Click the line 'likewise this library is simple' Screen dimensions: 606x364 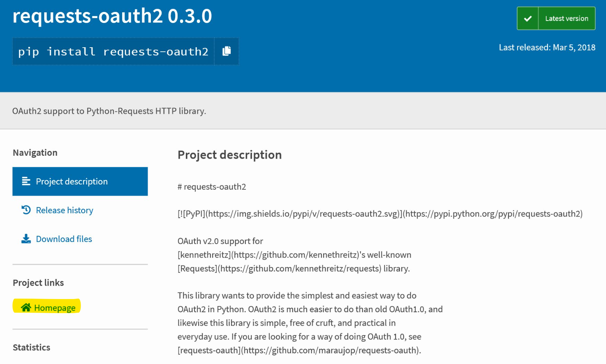pos(287,323)
